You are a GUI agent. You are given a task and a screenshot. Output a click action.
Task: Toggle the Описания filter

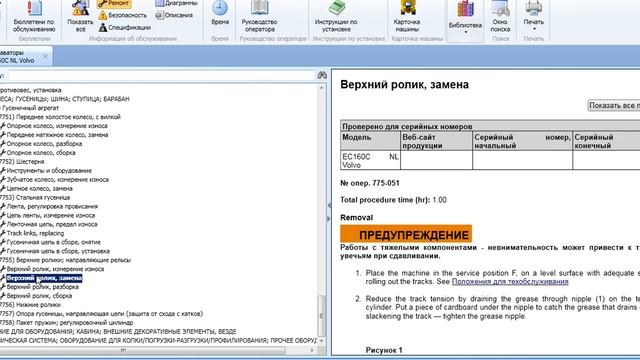click(x=174, y=15)
